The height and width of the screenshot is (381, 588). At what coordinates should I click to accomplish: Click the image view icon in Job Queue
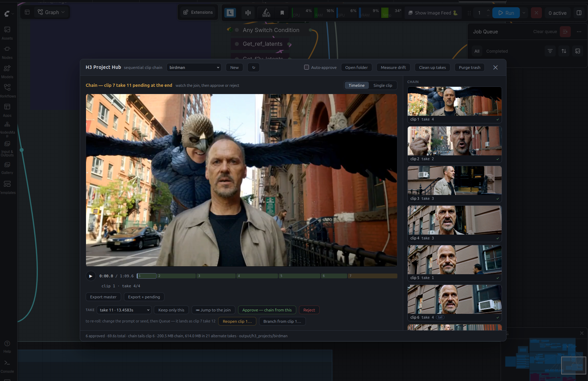coord(578,51)
